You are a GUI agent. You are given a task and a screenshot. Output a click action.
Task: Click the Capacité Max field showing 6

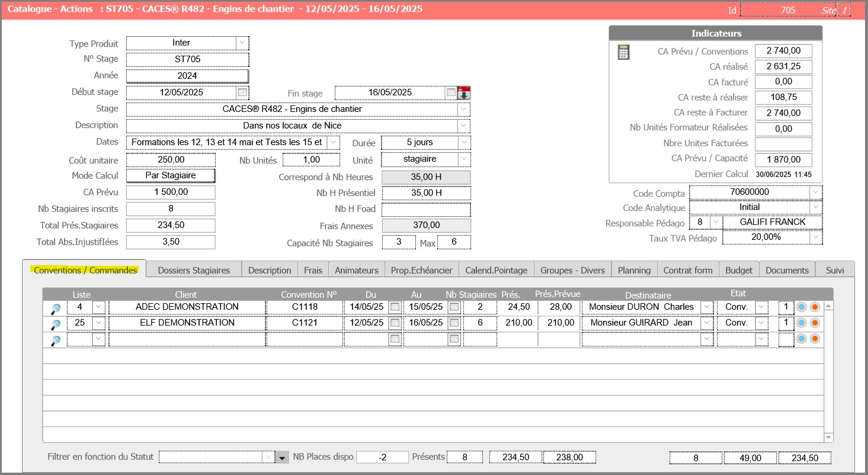point(454,242)
